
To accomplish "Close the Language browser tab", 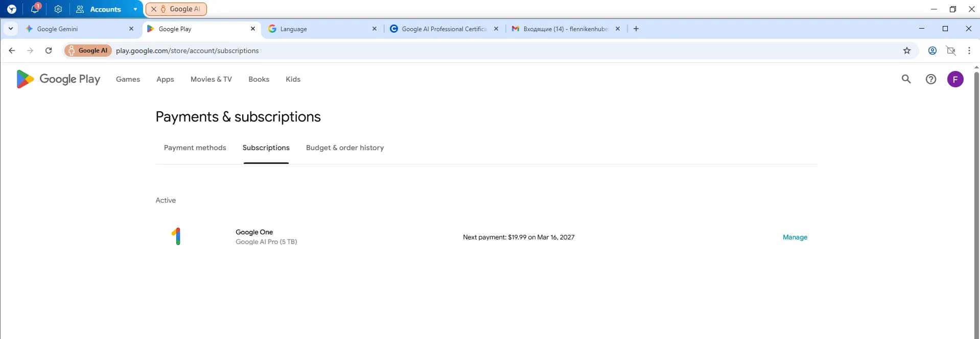I will 374,29.
